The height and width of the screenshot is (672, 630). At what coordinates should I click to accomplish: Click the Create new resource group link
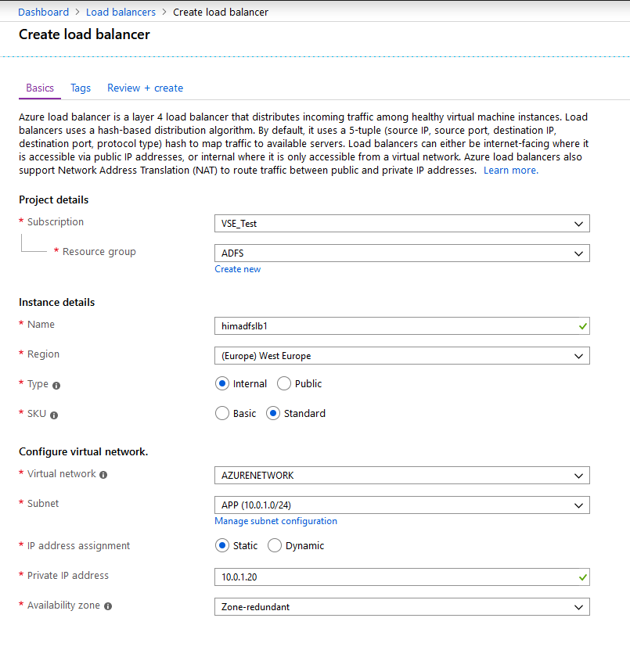click(x=238, y=269)
